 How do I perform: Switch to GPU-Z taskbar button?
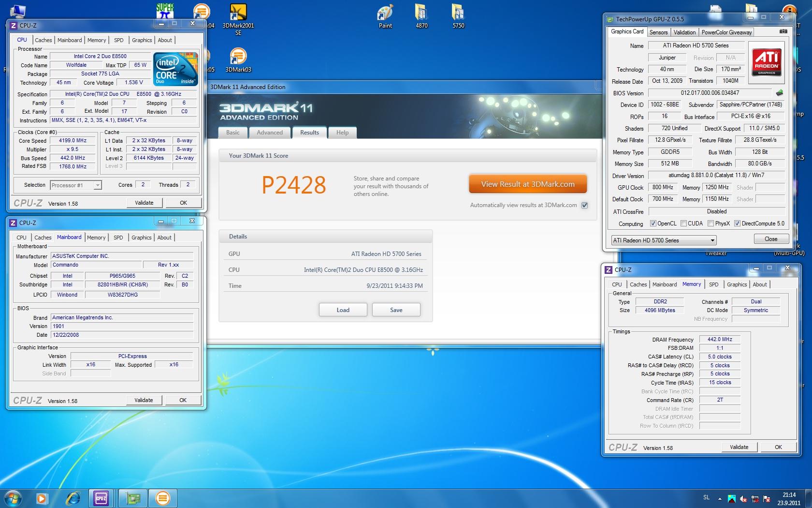[x=132, y=498]
